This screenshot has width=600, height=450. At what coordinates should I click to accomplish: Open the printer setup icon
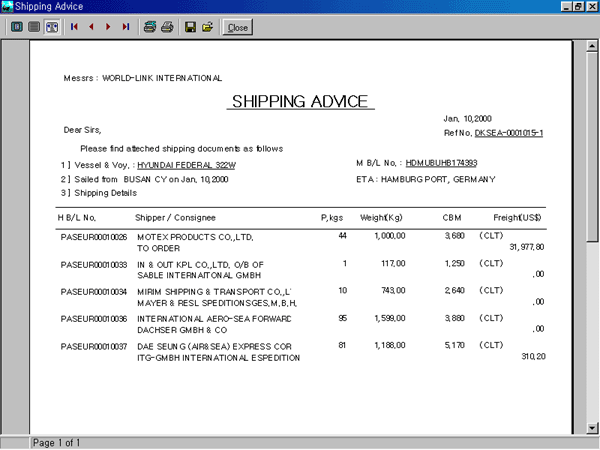(150, 27)
